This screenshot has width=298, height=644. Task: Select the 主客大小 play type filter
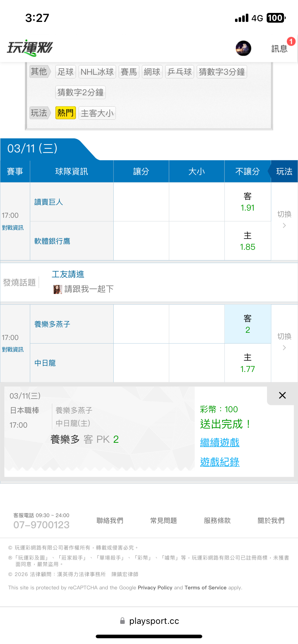97,114
